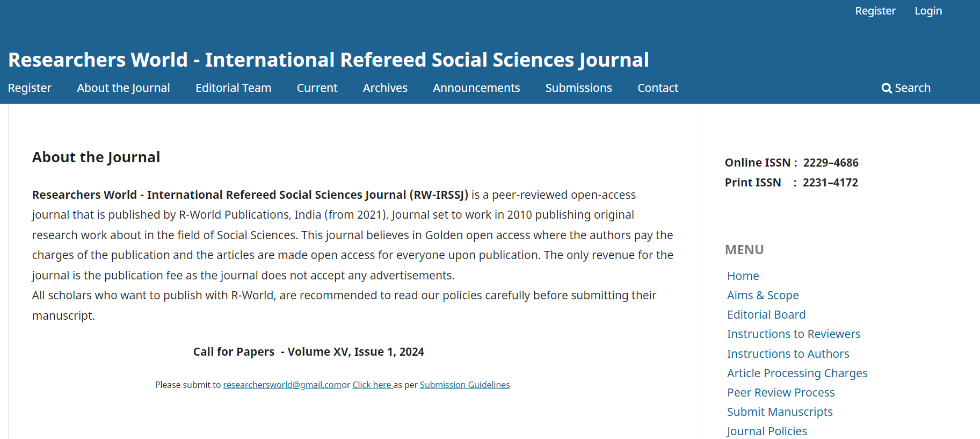This screenshot has height=439, width=980.
Task: View Announcements in the navigation bar
Action: tap(476, 88)
